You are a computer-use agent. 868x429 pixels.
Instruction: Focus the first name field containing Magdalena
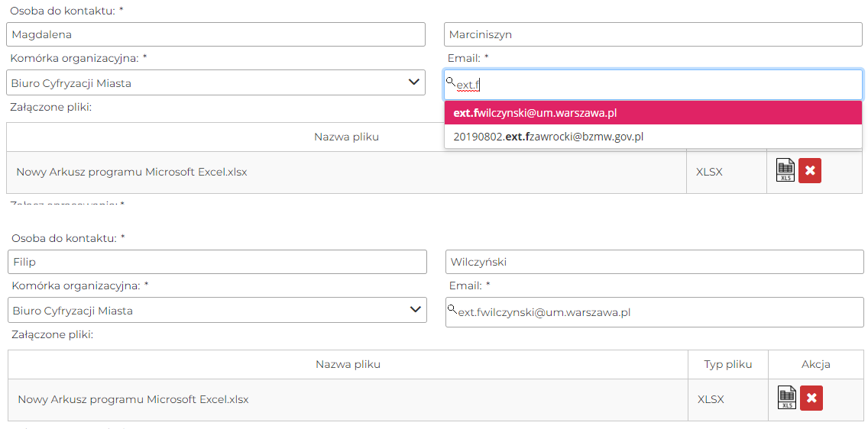pyautogui.click(x=215, y=34)
